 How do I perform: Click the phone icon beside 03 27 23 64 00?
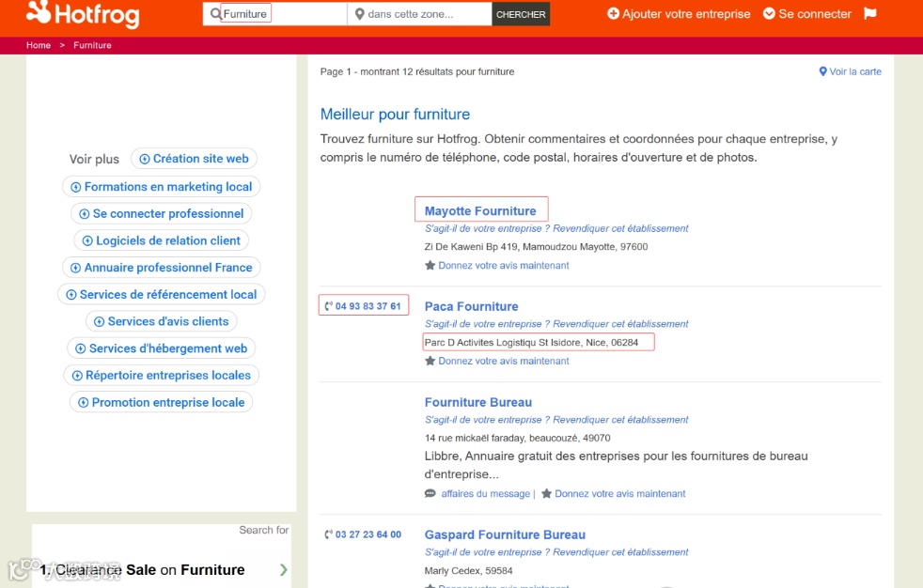click(x=328, y=534)
